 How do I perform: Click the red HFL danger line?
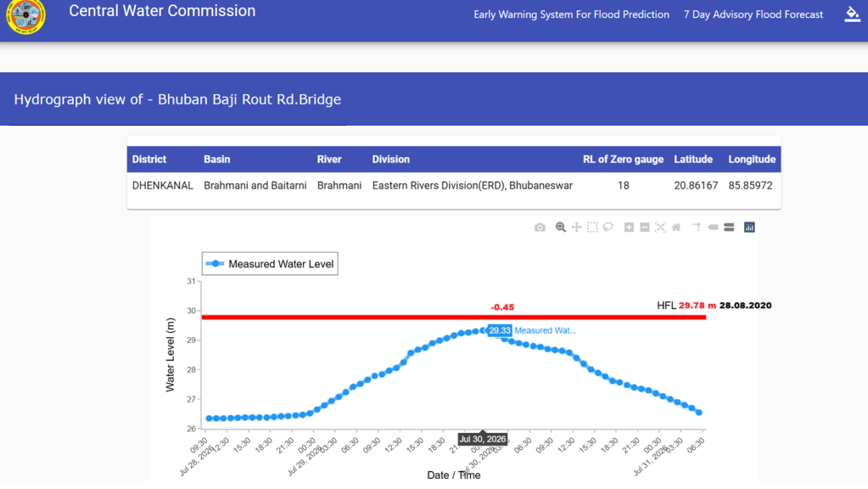tap(454, 318)
